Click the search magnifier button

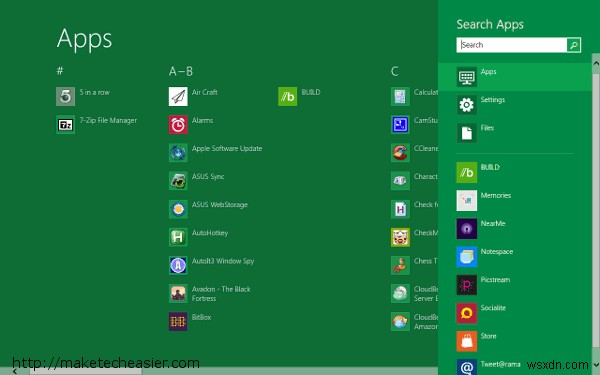[x=574, y=45]
